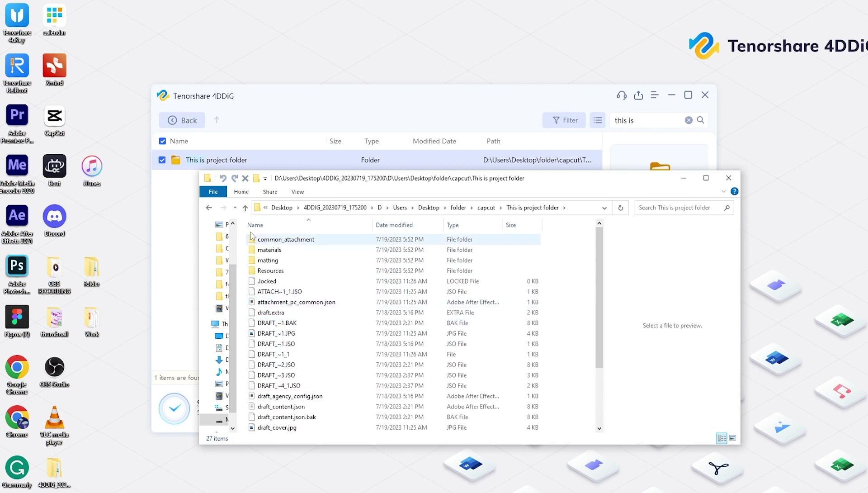Select the materials folder row

tap(393, 250)
